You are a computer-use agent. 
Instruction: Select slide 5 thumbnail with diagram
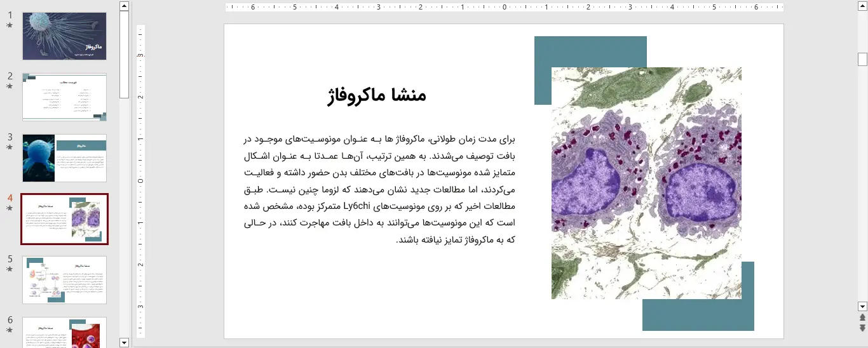(x=65, y=280)
